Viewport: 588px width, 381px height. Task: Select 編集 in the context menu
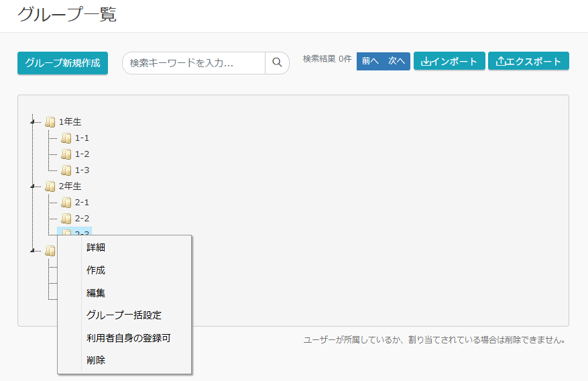pos(96,293)
